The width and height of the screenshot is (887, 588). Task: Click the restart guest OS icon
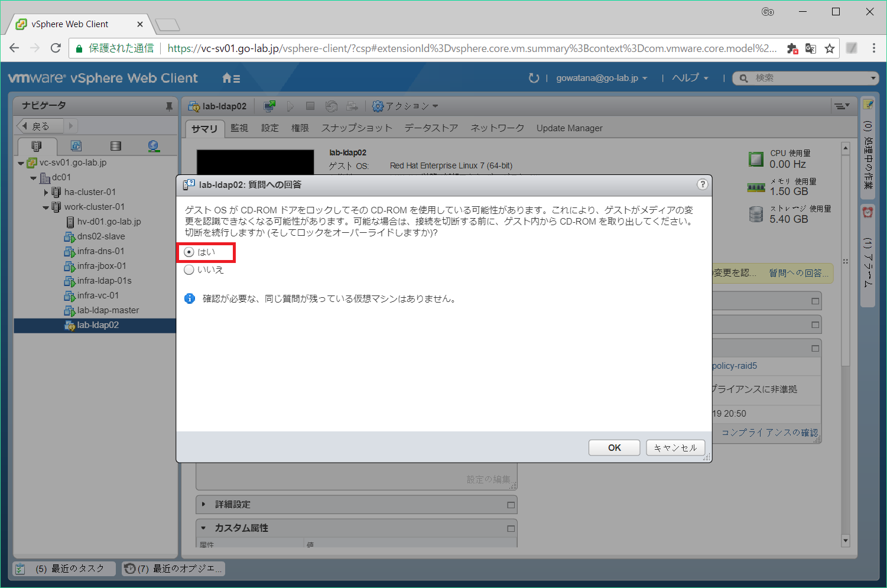click(x=332, y=106)
